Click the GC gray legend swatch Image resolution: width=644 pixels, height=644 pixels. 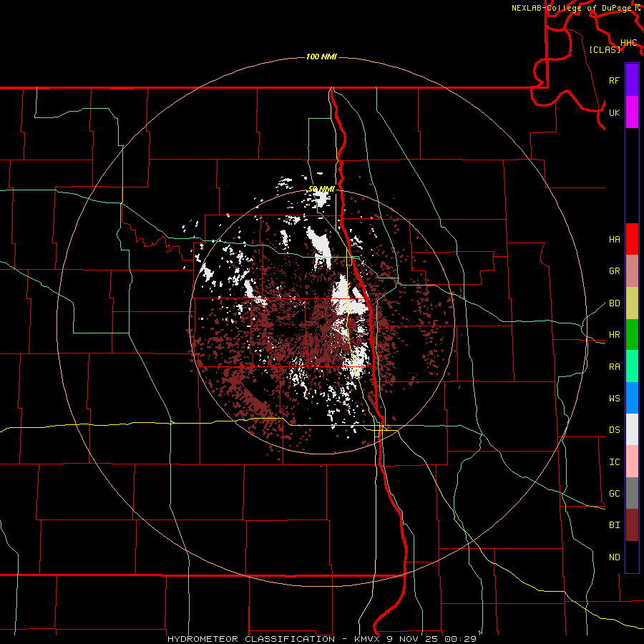(x=632, y=493)
